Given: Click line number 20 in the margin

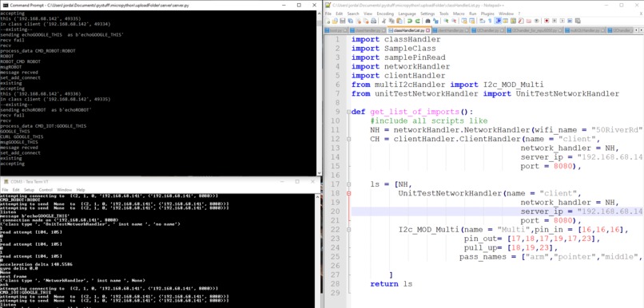Looking at the screenshot, I should (335, 211).
